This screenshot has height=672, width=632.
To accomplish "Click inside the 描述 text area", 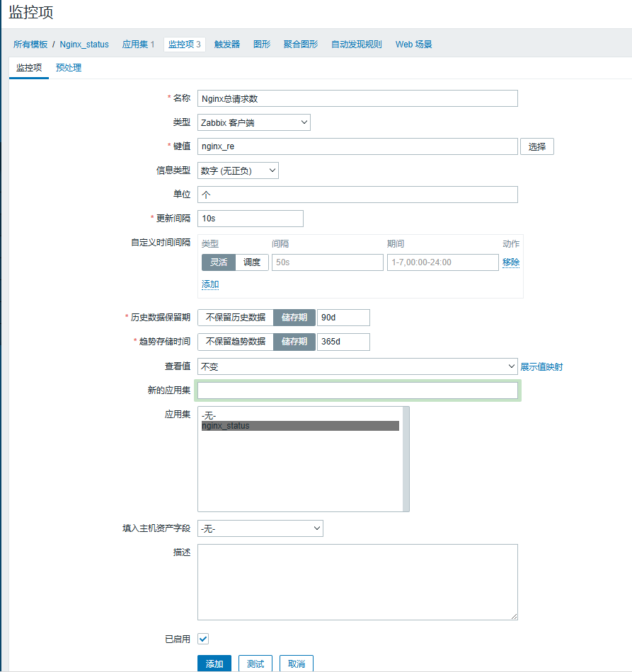I will (x=357, y=582).
